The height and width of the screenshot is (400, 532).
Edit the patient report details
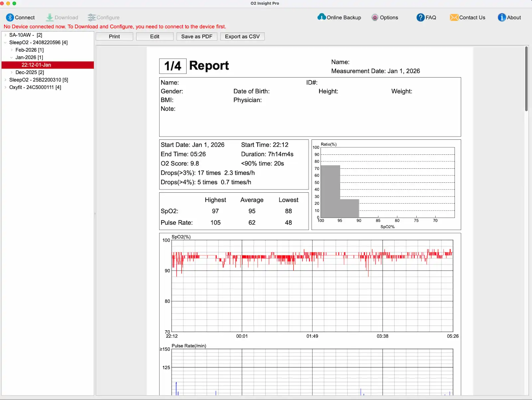click(x=154, y=36)
